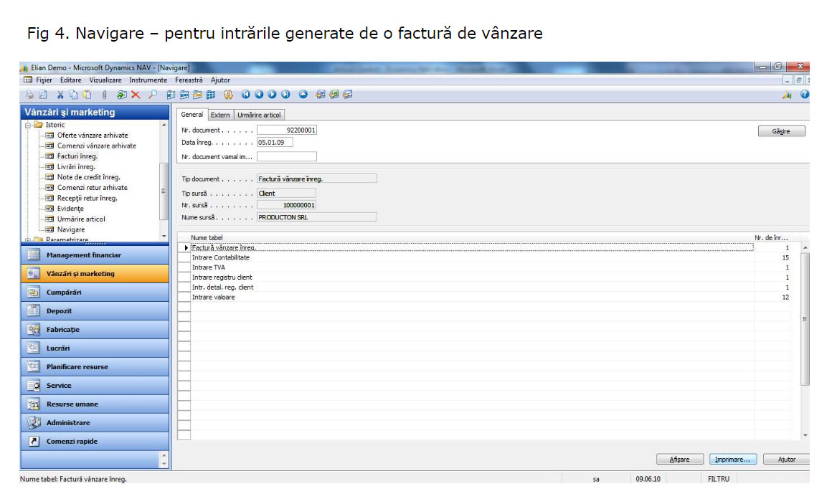827x504 pixels.
Task: Open Comenzi rapide shortcuts
Action: pos(95,441)
